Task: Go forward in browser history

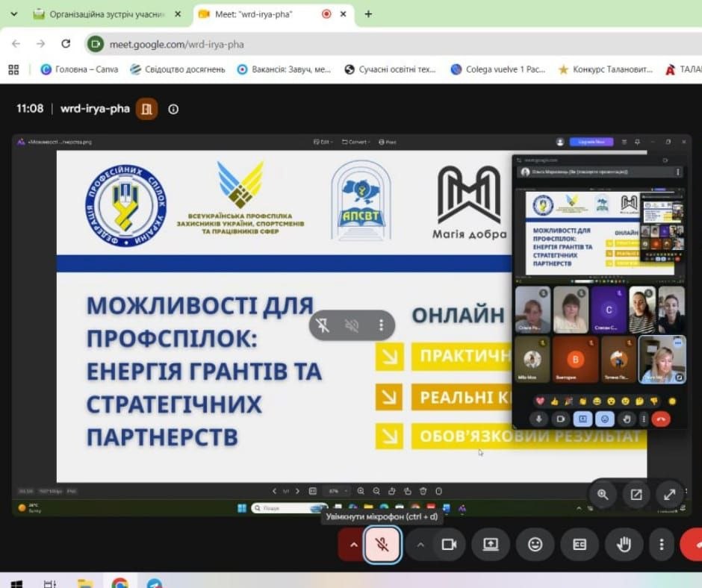Action: tap(41, 44)
